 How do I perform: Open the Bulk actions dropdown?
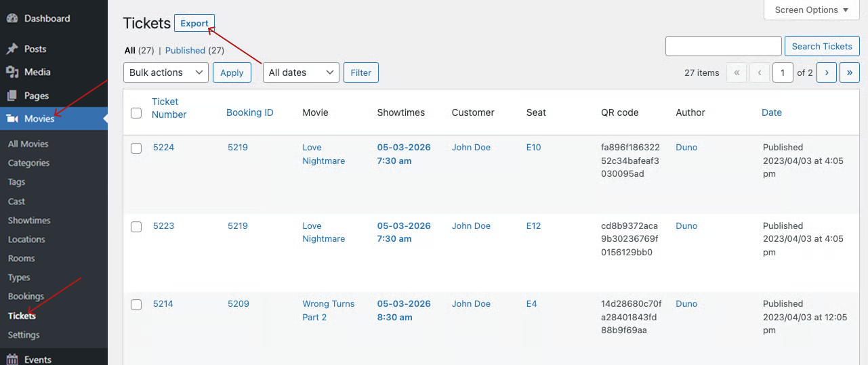(x=166, y=72)
